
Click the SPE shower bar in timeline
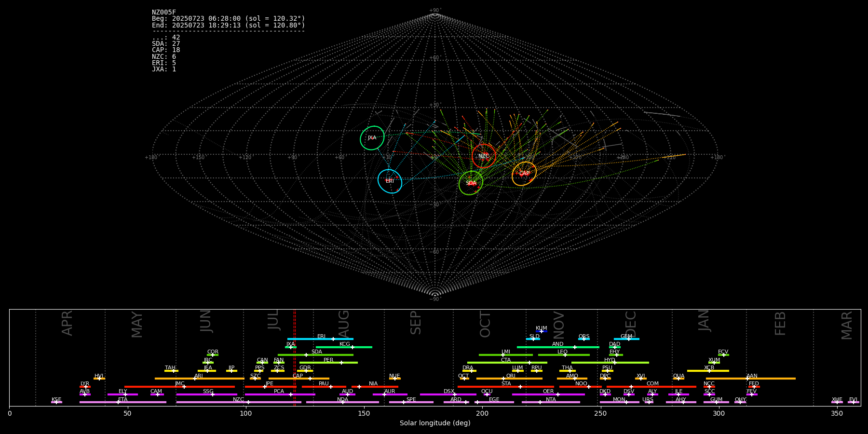tap(411, 402)
